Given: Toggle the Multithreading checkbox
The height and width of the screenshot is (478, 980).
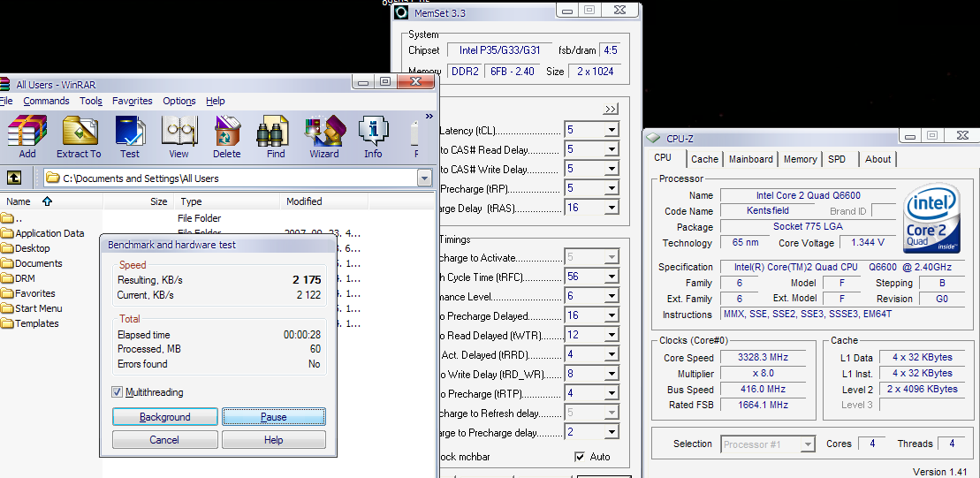Looking at the screenshot, I should click(118, 392).
